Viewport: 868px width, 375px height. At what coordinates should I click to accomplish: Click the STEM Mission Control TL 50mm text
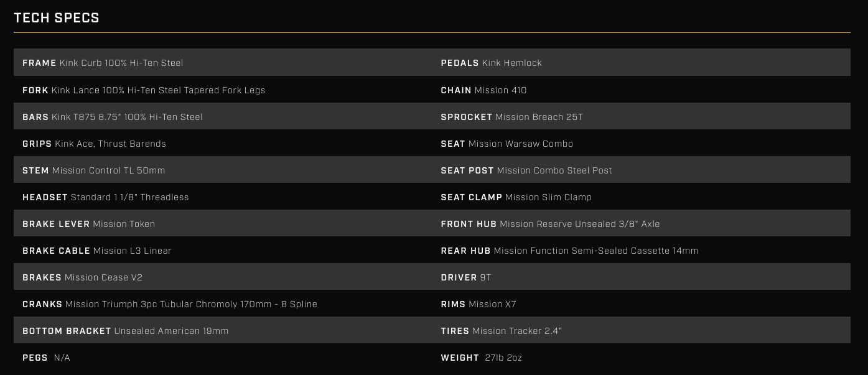coord(94,170)
